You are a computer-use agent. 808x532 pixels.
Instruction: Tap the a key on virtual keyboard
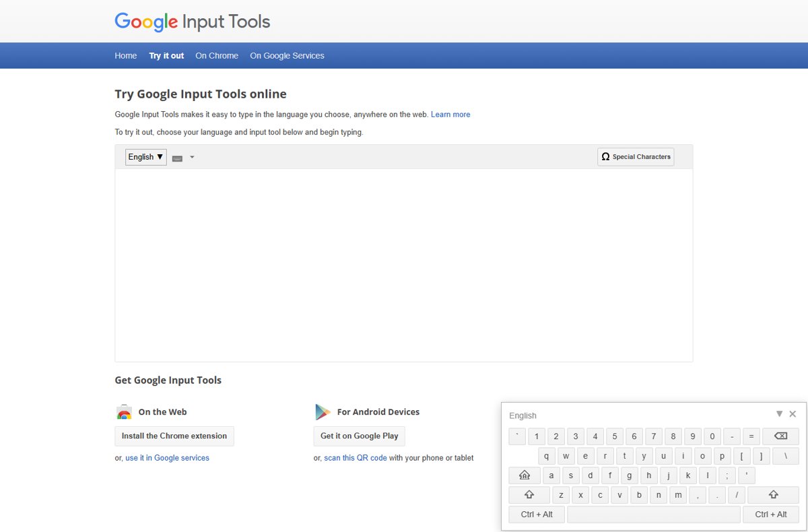pyautogui.click(x=551, y=475)
